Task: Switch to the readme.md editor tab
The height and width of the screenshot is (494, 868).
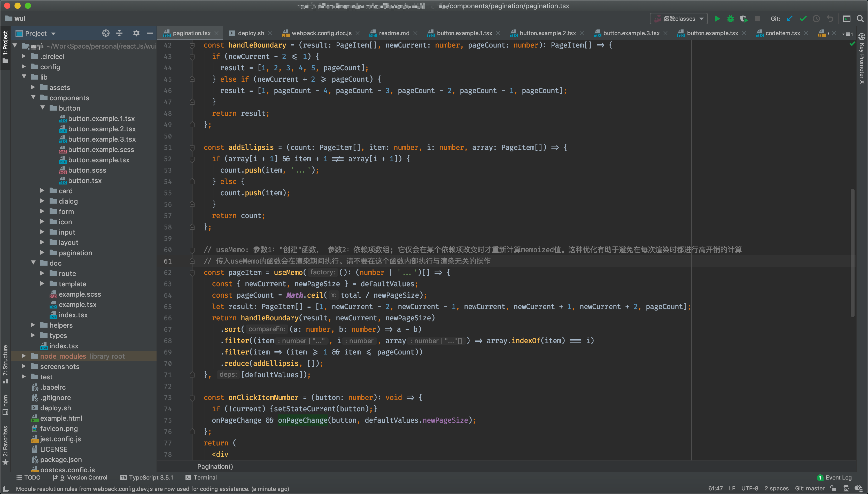Action: (x=394, y=33)
